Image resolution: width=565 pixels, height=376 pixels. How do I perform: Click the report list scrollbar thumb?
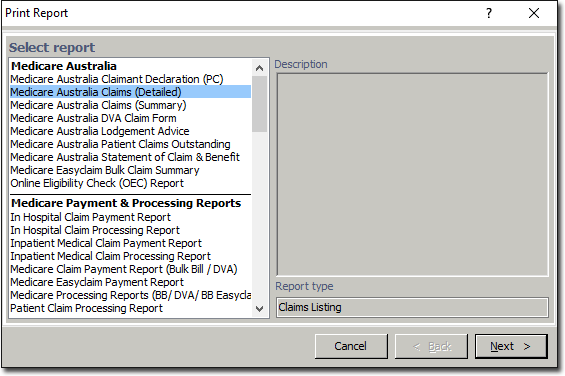259,104
